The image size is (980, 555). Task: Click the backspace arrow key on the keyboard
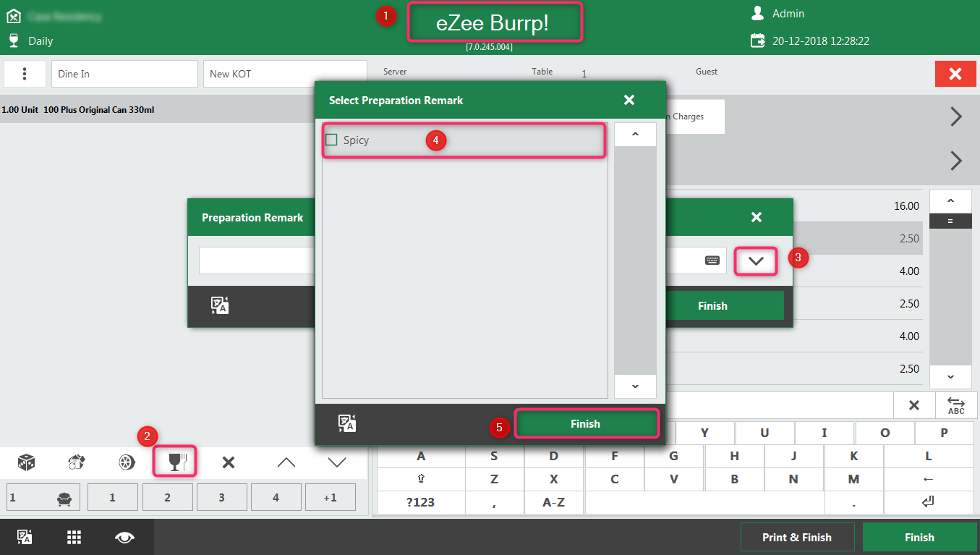[929, 479]
